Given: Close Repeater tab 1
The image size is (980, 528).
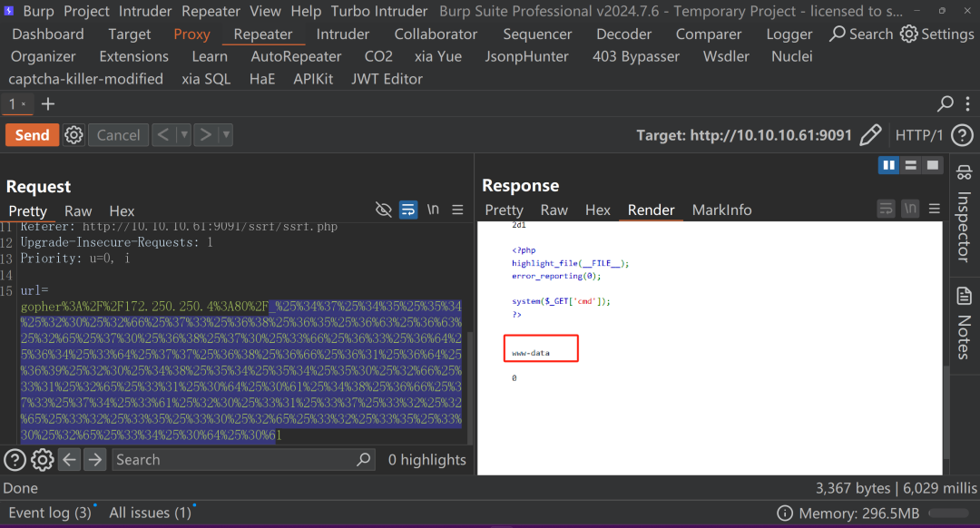Looking at the screenshot, I should (x=24, y=103).
